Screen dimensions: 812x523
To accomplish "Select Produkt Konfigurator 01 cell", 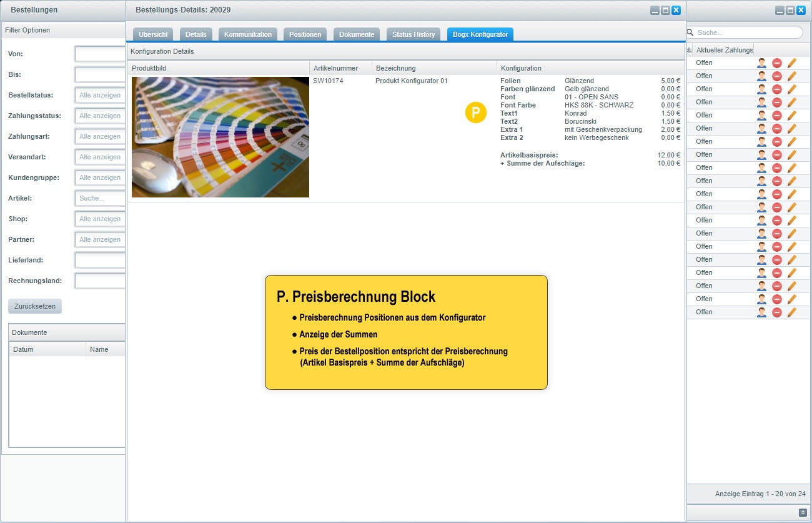I will pyautogui.click(x=412, y=81).
